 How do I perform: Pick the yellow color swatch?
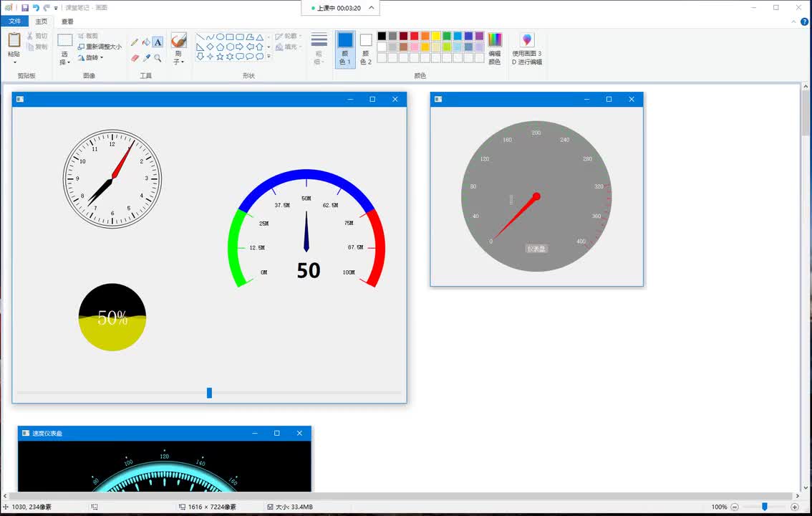click(x=436, y=36)
